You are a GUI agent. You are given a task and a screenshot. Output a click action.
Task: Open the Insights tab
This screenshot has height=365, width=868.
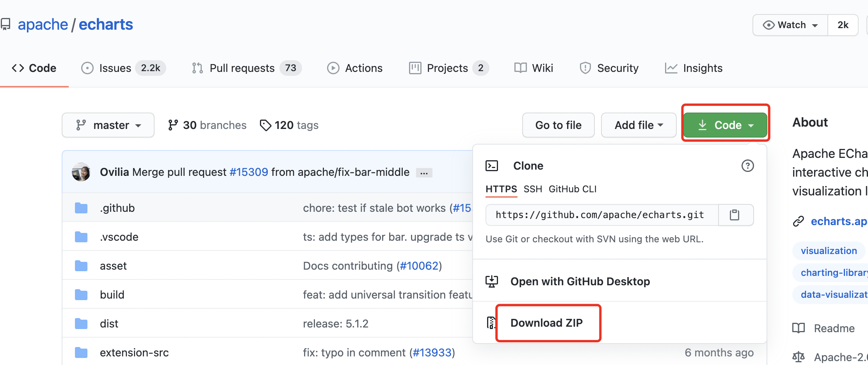pos(694,68)
